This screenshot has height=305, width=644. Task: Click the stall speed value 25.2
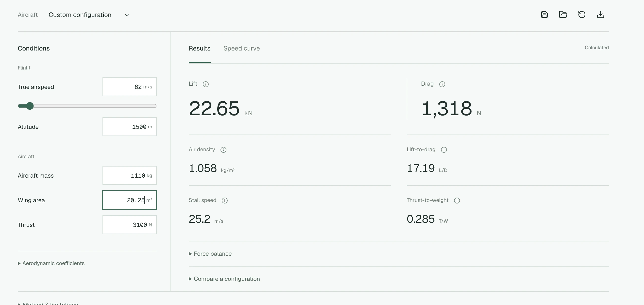(x=200, y=219)
